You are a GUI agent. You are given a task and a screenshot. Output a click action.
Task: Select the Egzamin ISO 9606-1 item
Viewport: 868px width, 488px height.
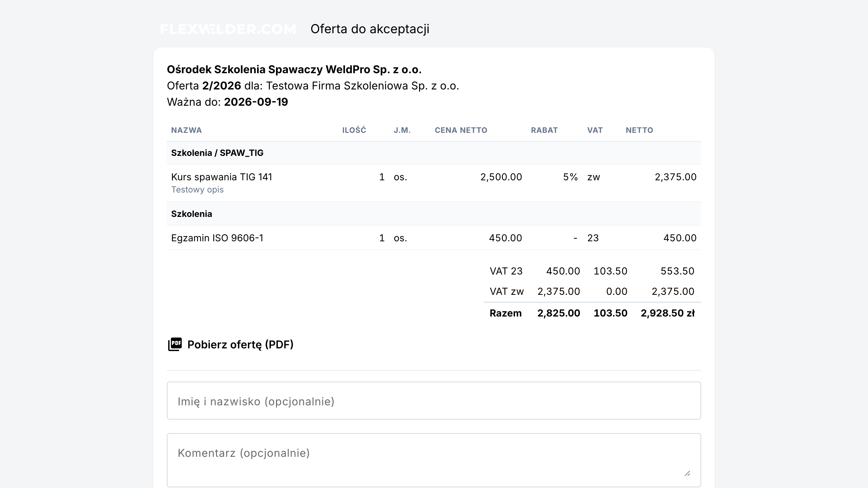[217, 238]
